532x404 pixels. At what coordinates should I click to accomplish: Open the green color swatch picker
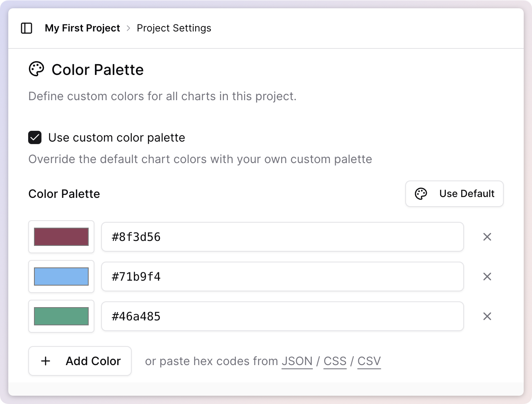click(x=61, y=316)
